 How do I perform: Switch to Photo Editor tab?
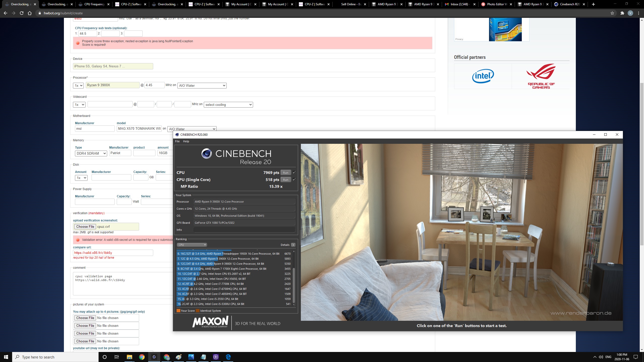coord(497,4)
